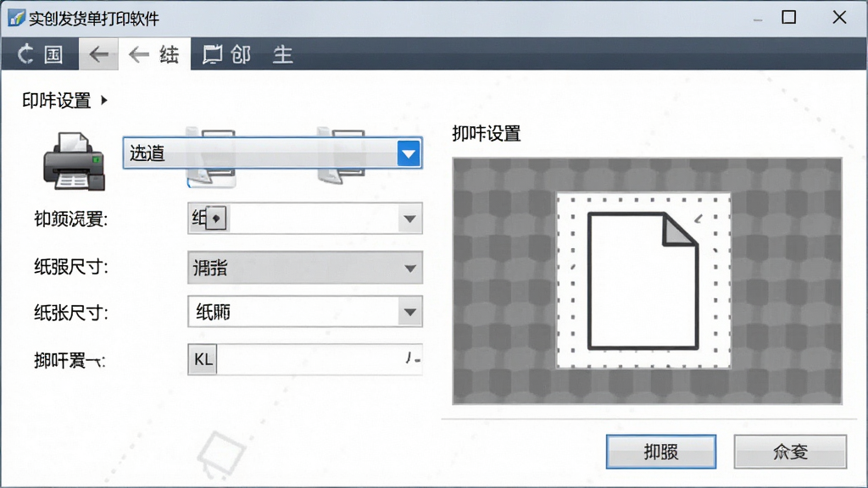Screen dimensions: 868x488
Task: Click the highlighted back arrow button in the toolbar
Action: click(x=98, y=54)
